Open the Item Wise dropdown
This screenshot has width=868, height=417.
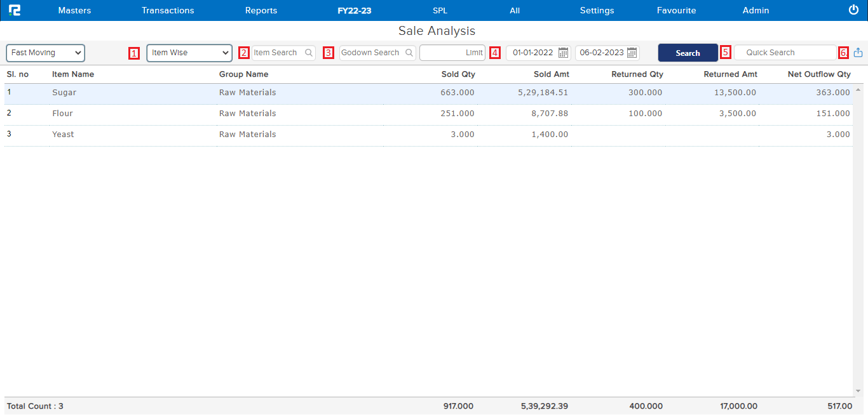pyautogui.click(x=189, y=53)
